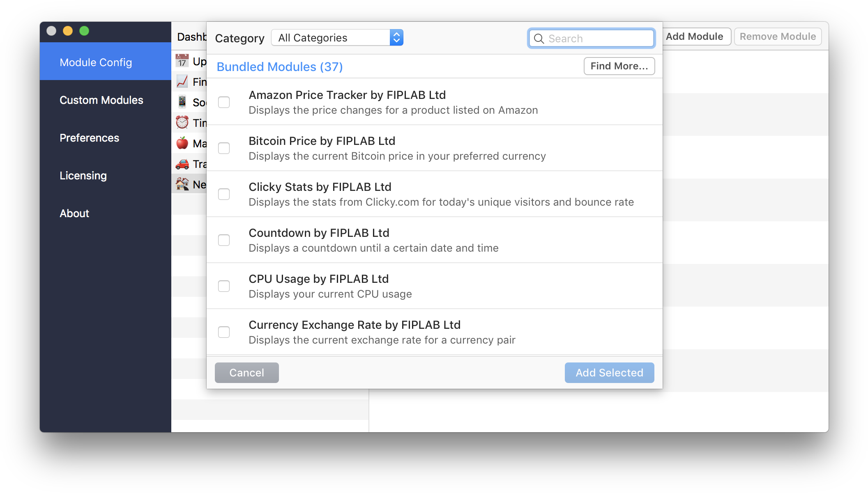This screenshot has height=493, width=868.
Task: Click the houses icon in the module list
Action: point(182,184)
